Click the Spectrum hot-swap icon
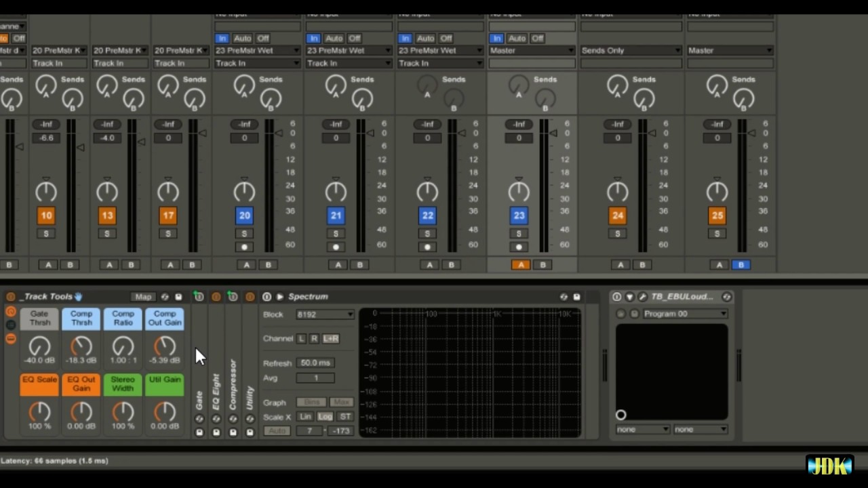Screen dimensions: 868x488 pyautogui.click(x=564, y=297)
